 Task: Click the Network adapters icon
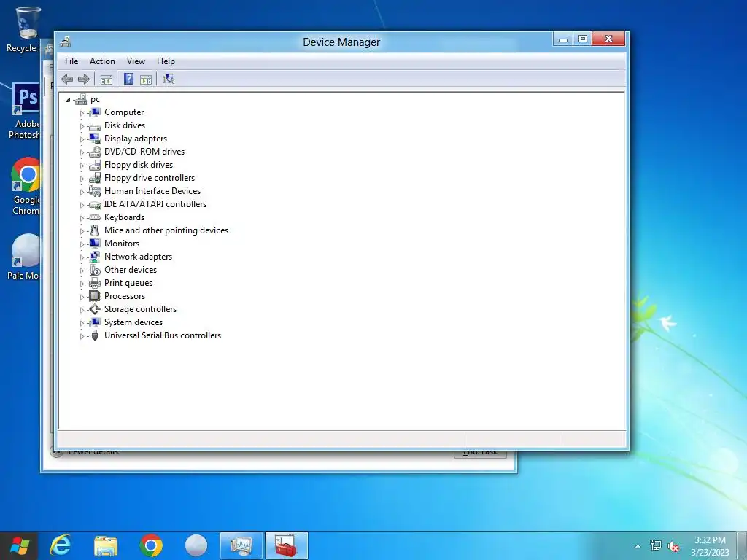tap(95, 257)
